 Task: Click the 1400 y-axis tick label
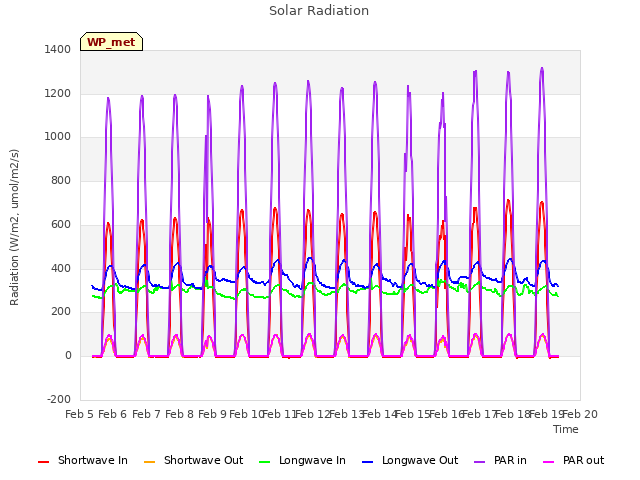[58, 49]
